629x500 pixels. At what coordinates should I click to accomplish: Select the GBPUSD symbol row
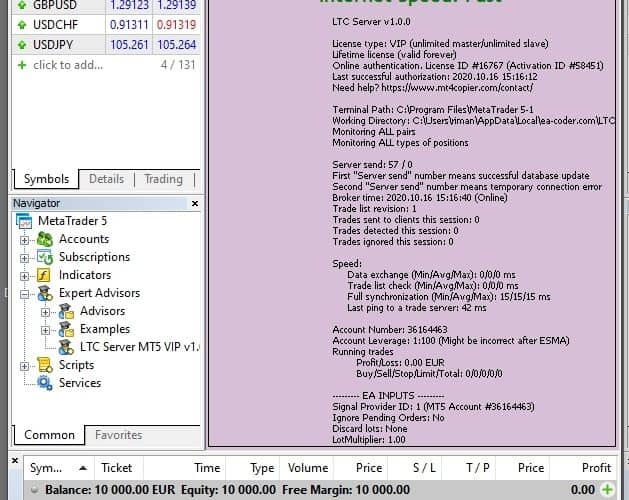tap(106, 5)
